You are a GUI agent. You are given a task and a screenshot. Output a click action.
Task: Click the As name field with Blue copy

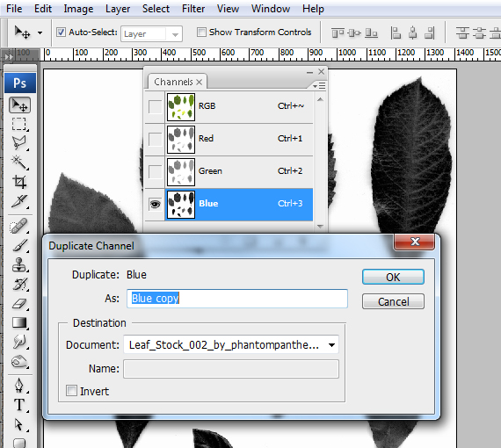(237, 299)
